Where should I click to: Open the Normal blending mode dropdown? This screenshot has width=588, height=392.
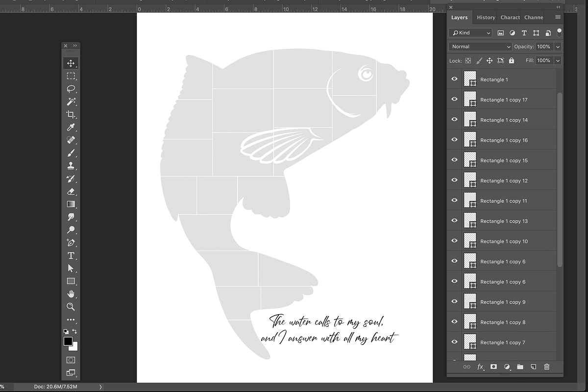[x=480, y=47]
